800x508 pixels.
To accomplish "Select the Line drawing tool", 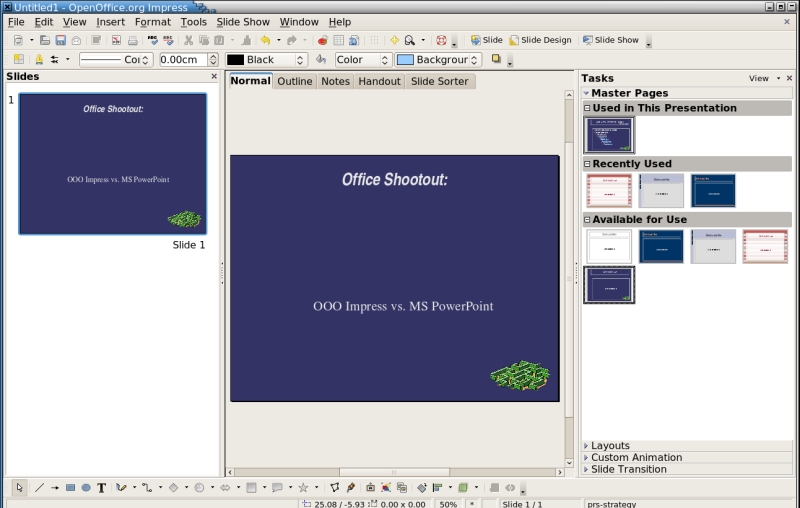I will click(39, 488).
